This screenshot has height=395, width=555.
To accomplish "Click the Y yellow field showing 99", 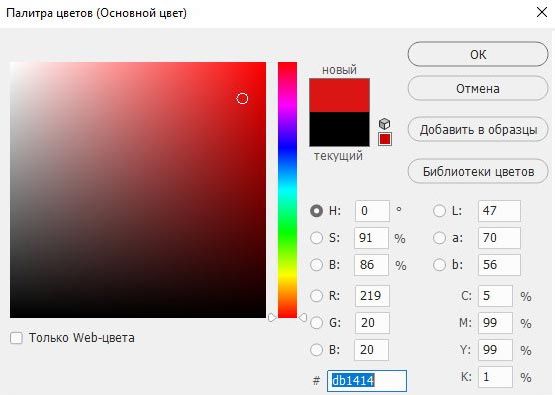I will [495, 350].
